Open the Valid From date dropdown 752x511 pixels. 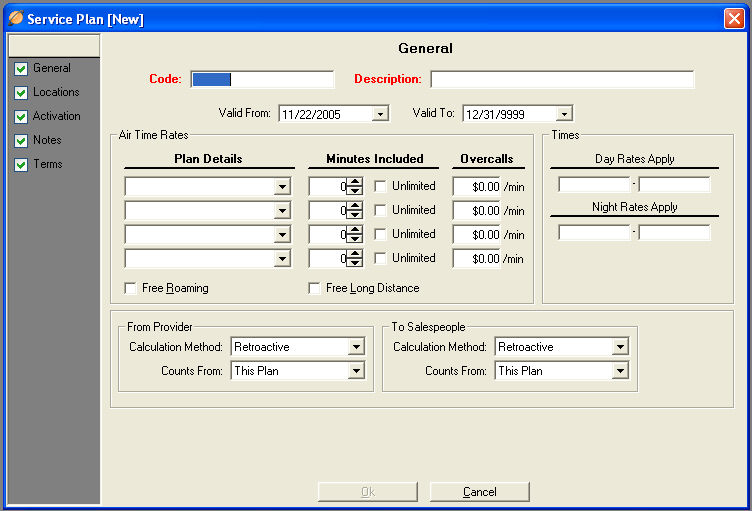tap(379, 115)
